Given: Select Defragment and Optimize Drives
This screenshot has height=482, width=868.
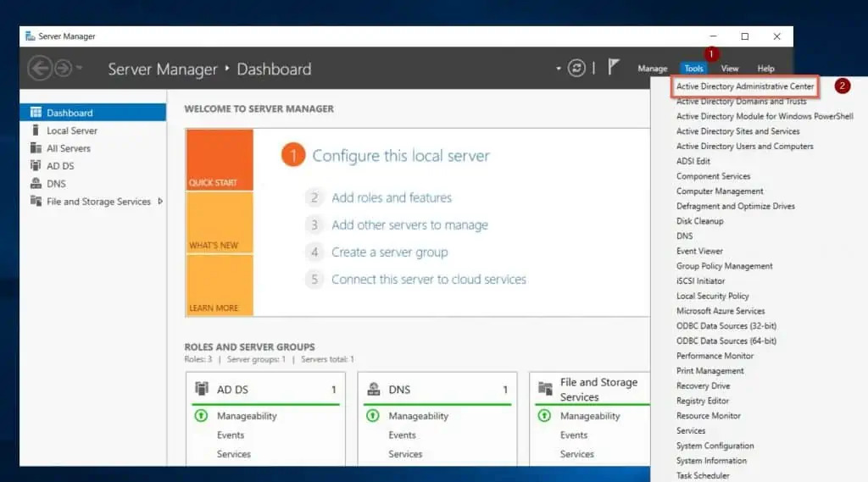Looking at the screenshot, I should pyautogui.click(x=735, y=206).
